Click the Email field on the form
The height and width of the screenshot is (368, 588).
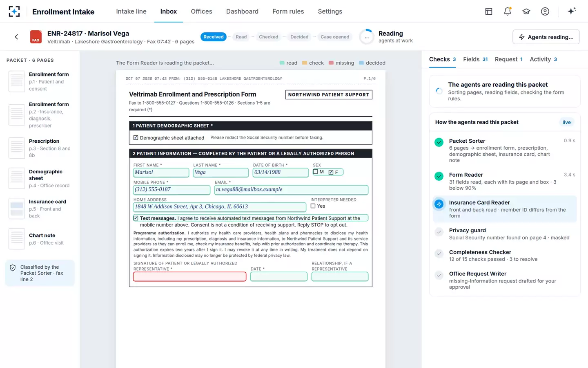(291, 190)
